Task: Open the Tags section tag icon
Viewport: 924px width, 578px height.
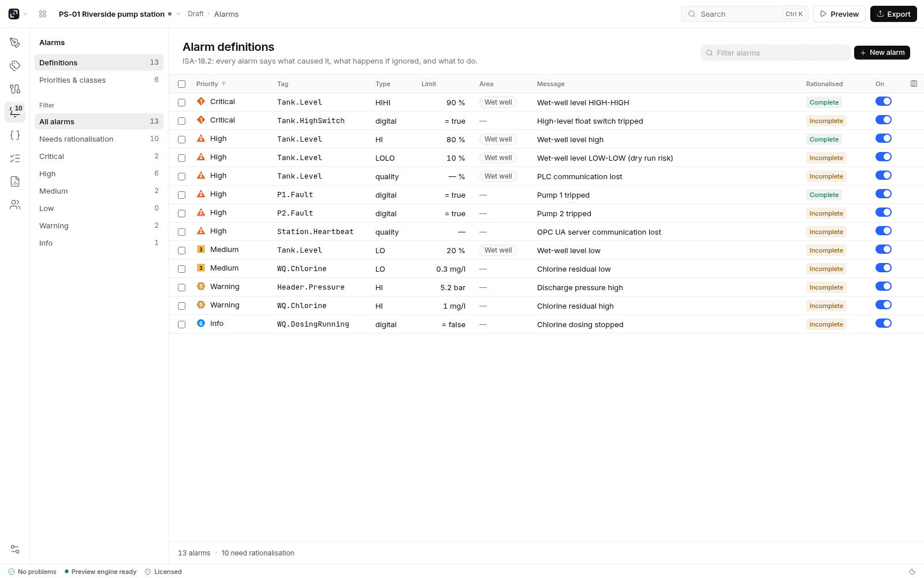Action: tap(15, 66)
